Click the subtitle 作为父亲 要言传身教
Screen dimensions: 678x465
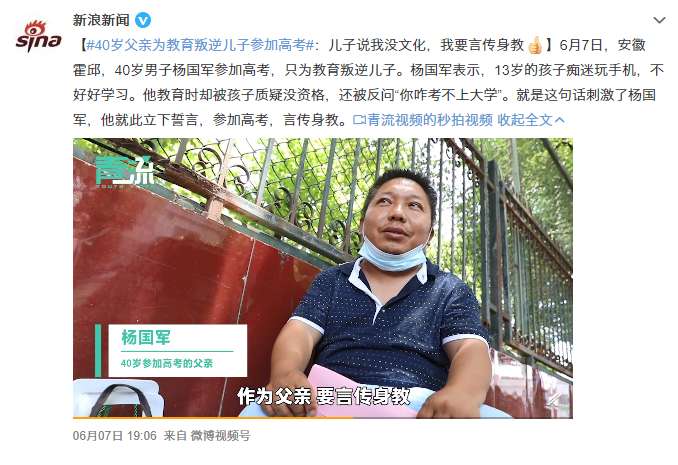click(323, 396)
